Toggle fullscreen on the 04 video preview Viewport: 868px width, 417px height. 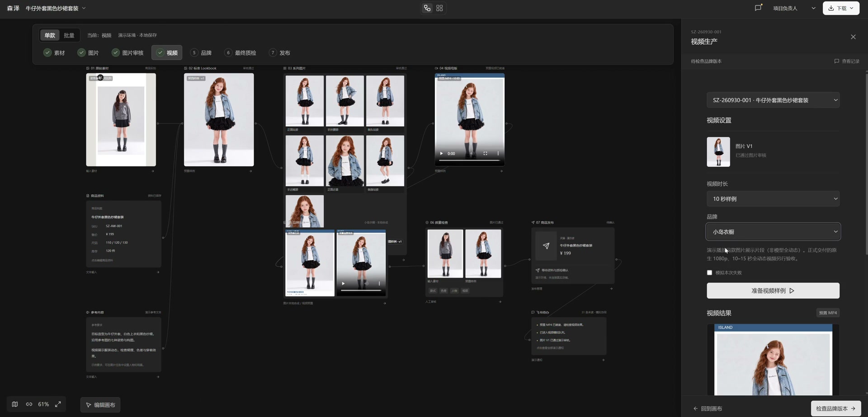(x=485, y=153)
